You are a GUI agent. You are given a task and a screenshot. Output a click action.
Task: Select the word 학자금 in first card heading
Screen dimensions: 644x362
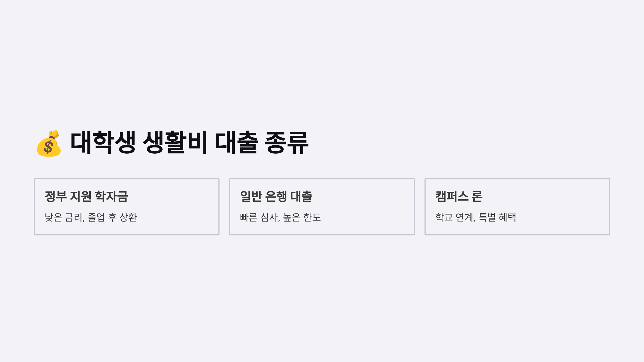[112, 196]
